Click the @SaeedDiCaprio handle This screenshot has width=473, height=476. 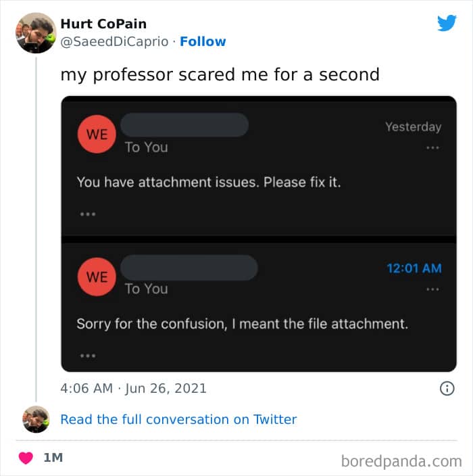(x=114, y=42)
